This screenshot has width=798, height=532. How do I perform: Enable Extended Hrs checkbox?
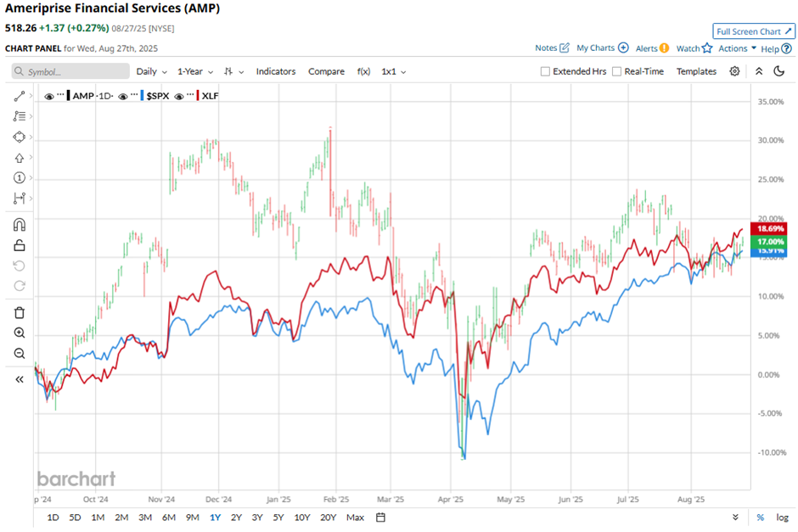[545, 72]
